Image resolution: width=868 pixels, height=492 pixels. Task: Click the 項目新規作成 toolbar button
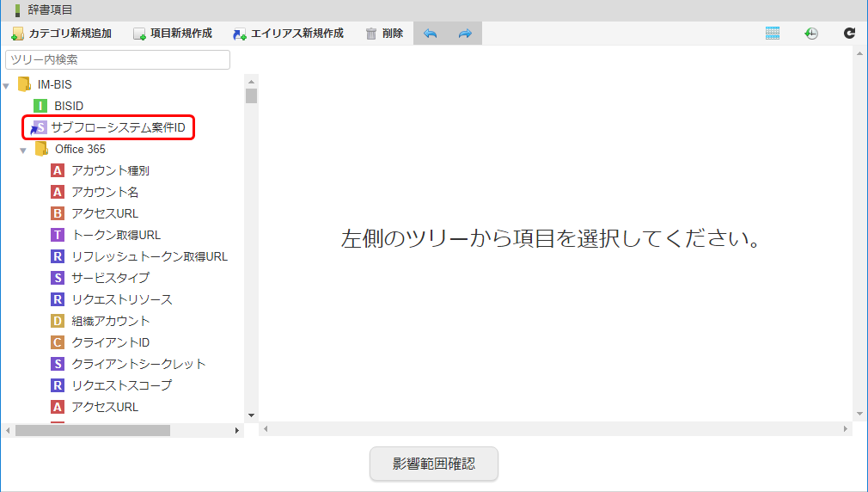click(x=173, y=34)
